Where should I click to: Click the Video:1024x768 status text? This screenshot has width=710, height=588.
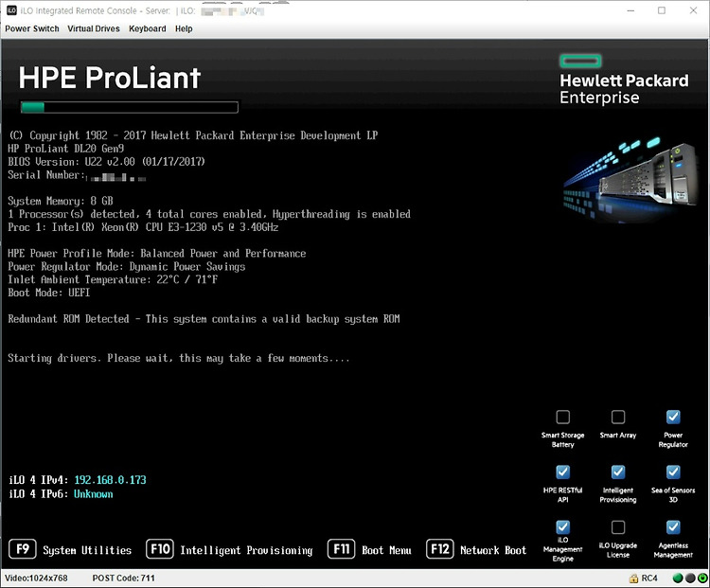[36, 579]
